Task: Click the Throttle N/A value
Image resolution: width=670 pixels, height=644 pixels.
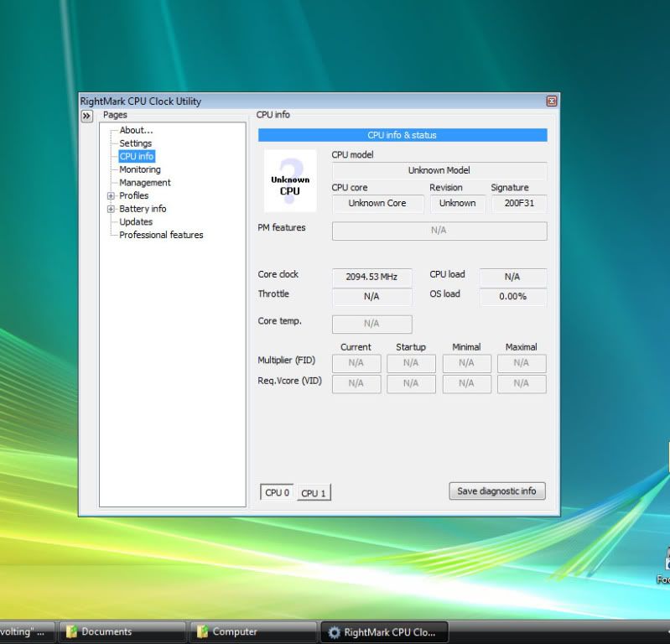Action: coord(371,297)
